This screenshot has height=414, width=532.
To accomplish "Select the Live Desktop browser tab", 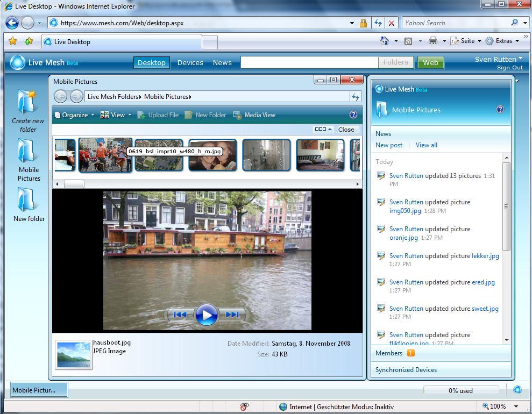I will [122, 42].
